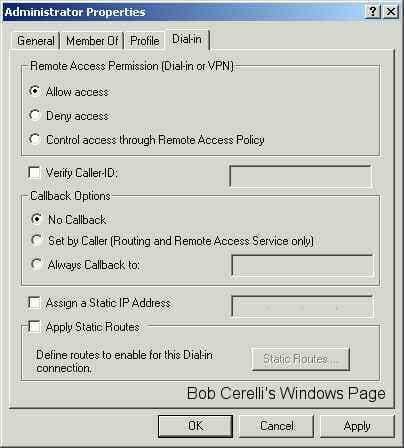The image size is (404, 448).
Task: Go to the Profile tab
Action: tap(145, 41)
